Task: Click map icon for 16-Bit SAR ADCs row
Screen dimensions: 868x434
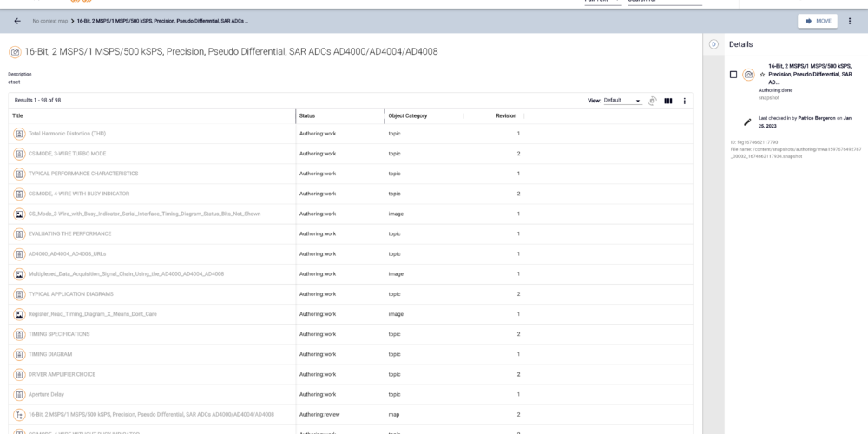Action: pyautogui.click(x=19, y=415)
